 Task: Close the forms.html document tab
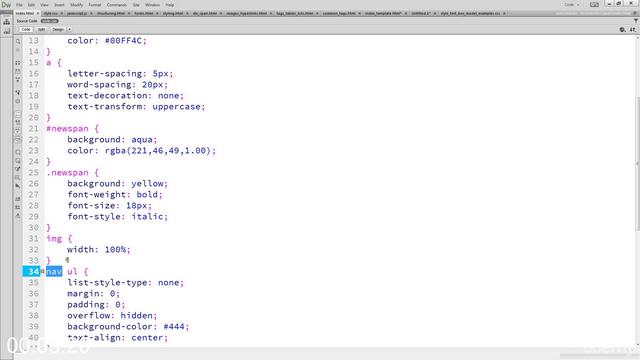coord(157,13)
